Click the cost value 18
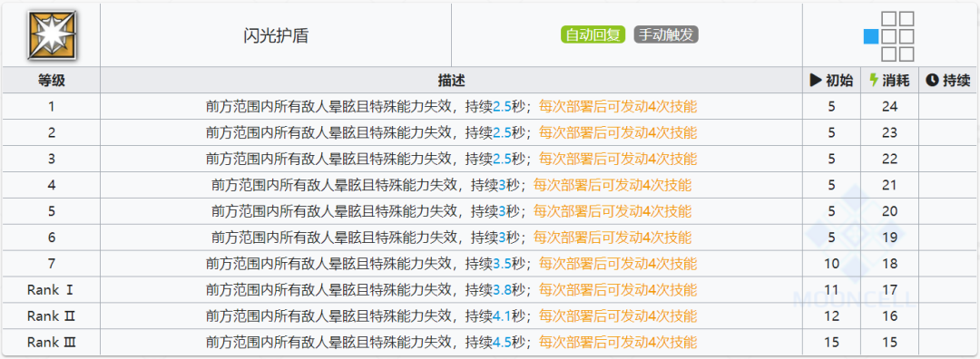 (x=889, y=264)
